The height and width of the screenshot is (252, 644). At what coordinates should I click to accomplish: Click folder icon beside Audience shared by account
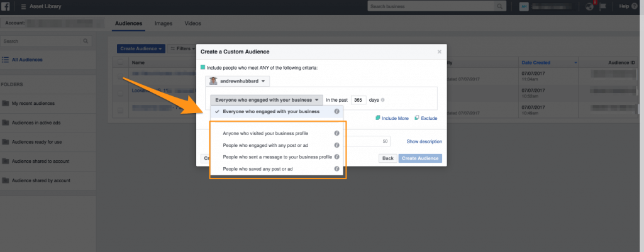click(5, 180)
